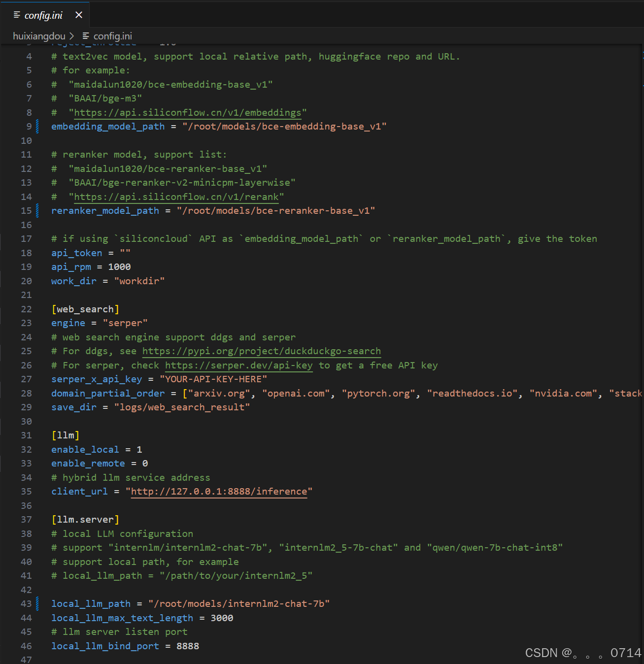Click line number 15 in gutter
The height and width of the screenshot is (664, 644).
(26, 211)
